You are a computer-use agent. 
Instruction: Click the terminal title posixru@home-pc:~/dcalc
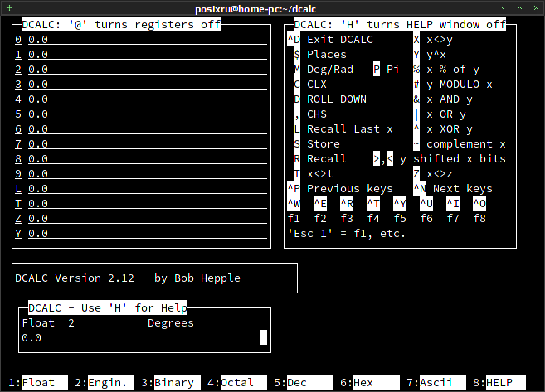(x=255, y=8)
